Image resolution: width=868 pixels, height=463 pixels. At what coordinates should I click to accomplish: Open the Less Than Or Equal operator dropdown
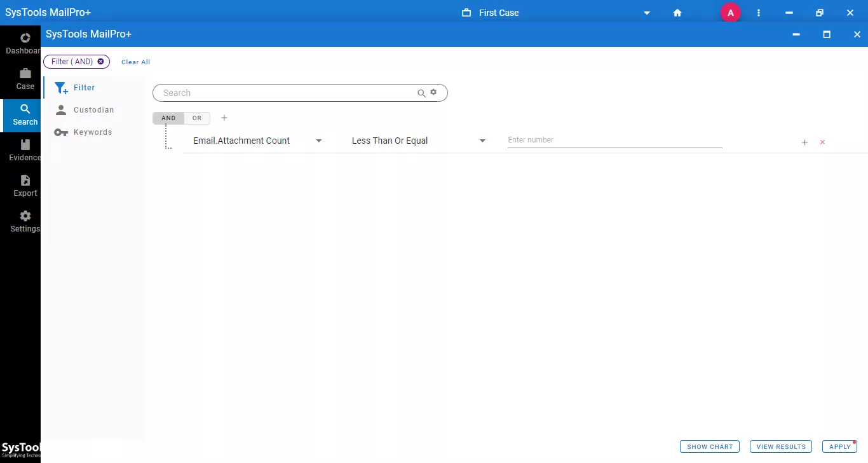pos(419,141)
